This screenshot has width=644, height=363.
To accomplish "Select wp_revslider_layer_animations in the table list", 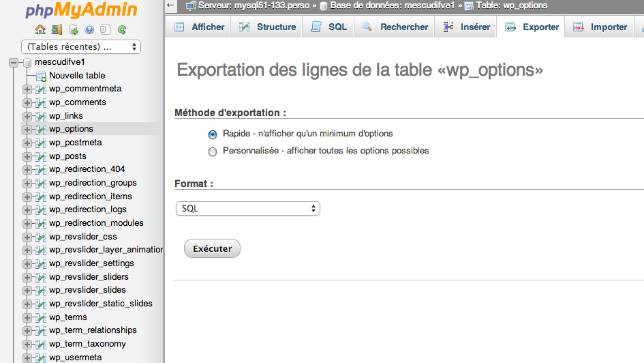I will 106,250.
